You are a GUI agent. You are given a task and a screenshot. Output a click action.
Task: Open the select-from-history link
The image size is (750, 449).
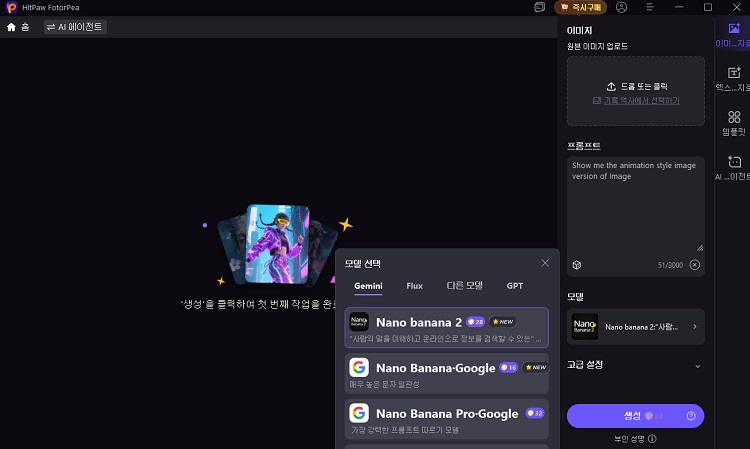(641, 100)
